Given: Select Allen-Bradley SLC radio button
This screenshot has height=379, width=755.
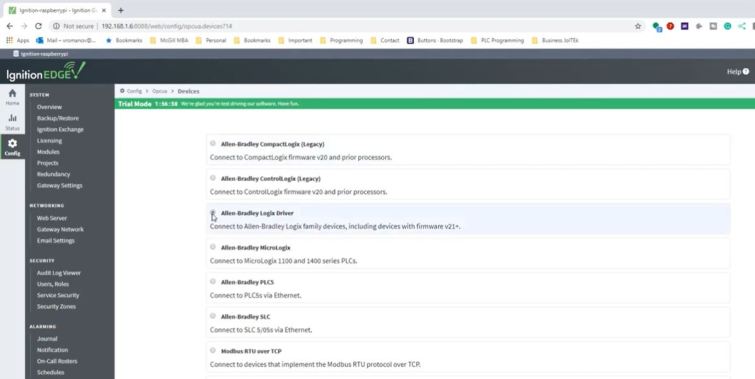Looking at the screenshot, I should point(213,316).
